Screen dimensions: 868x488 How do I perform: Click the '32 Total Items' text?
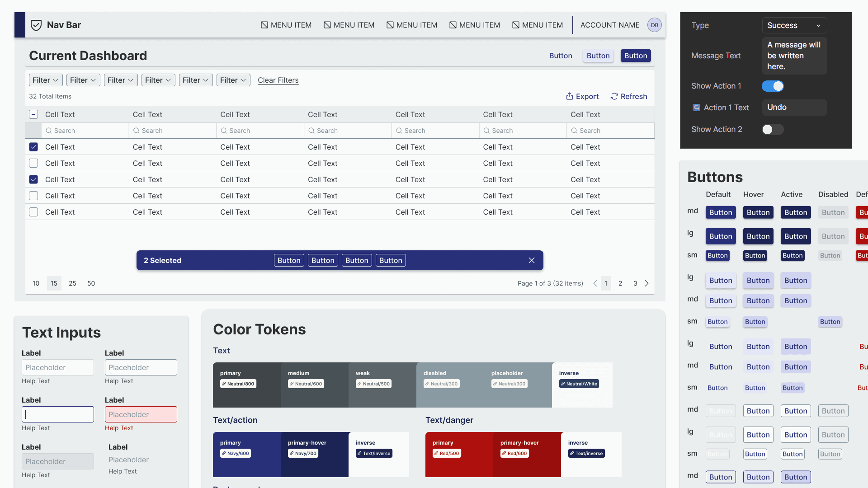[x=50, y=96]
